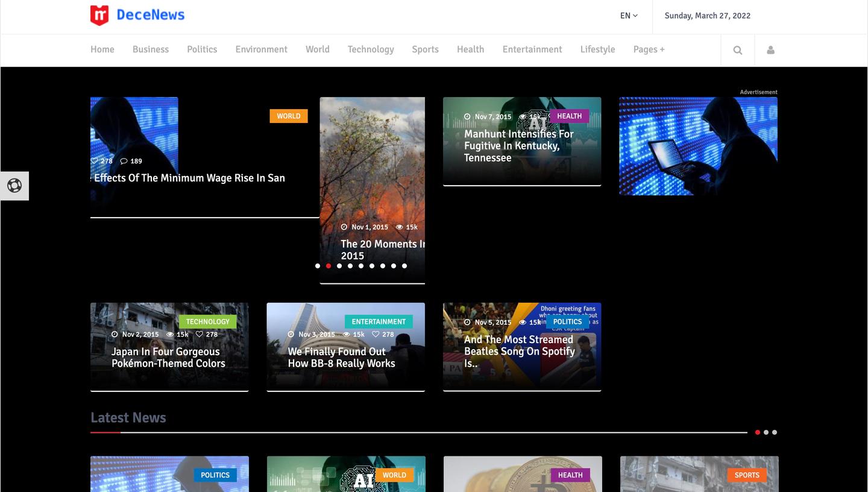The width and height of the screenshot is (868, 492).
Task: Select Technology in the navigation bar
Action: 371,49
